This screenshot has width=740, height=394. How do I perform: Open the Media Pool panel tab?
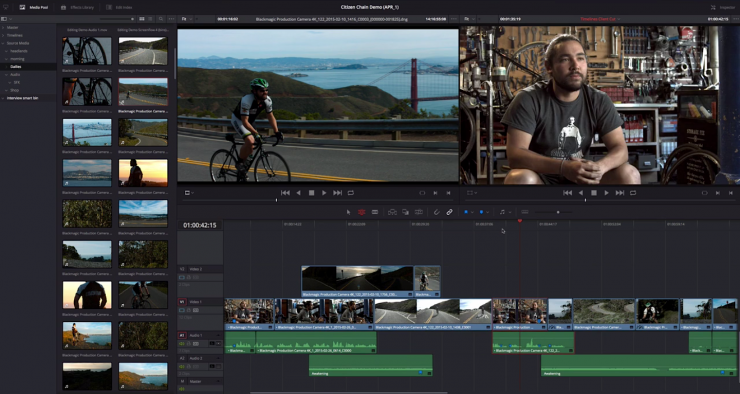coord(34,8)
